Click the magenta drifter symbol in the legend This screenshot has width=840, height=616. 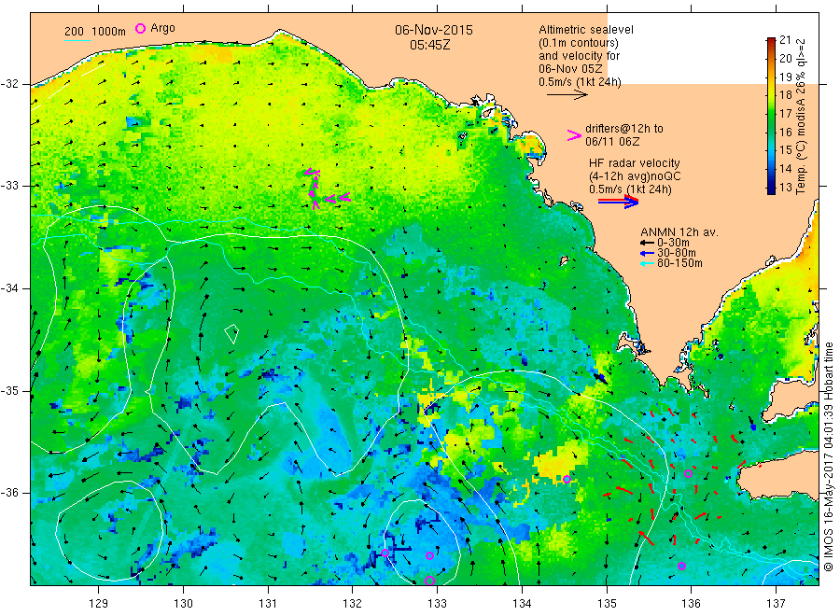click(574, 135)
